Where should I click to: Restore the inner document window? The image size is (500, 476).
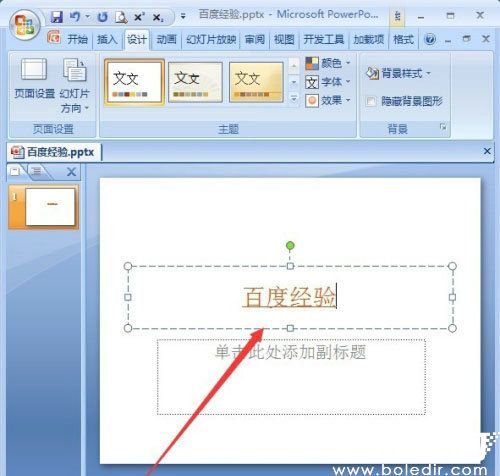[x=466, y=39]
